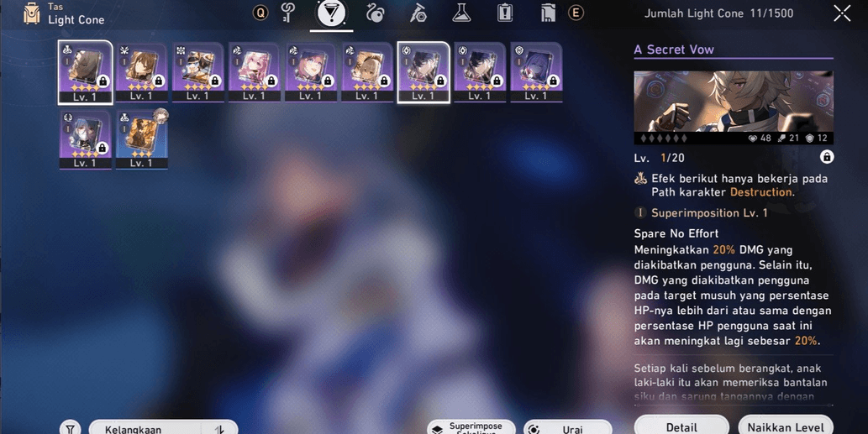Click the A Secret Vow title
The image size is (868, 434).
click(674, 50)
